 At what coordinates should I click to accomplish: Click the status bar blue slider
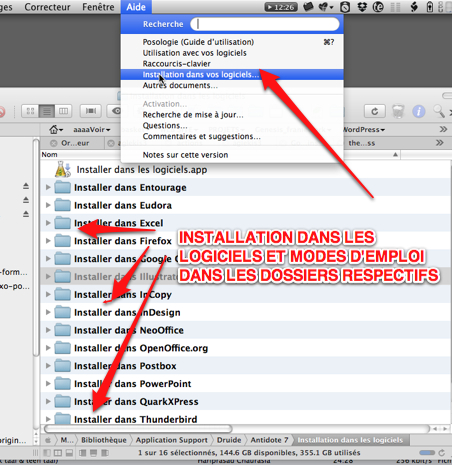(x=427, y=453)
